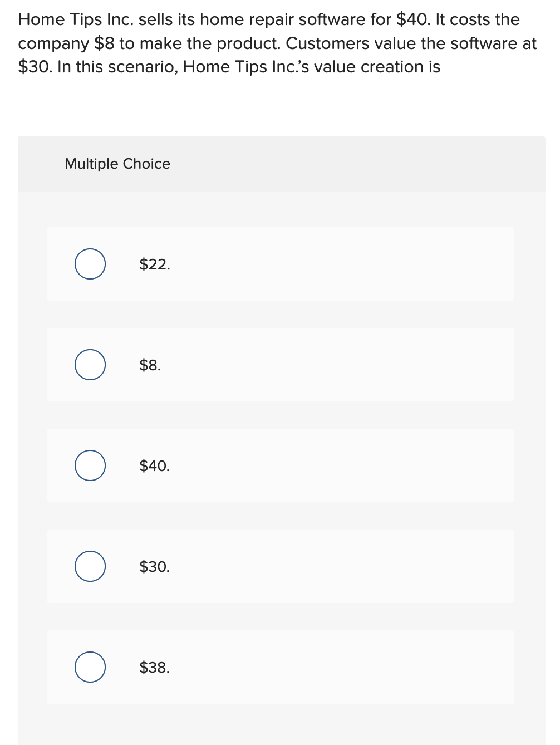Click "value creation is" in the question
Viewport: 560px width, 745px height.
[377, 67]
